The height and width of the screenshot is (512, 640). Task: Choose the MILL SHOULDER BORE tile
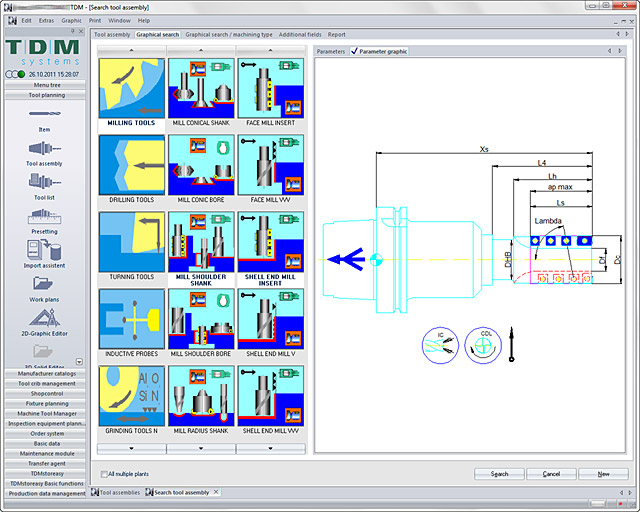pyautogui.click(x=201, y=318)
